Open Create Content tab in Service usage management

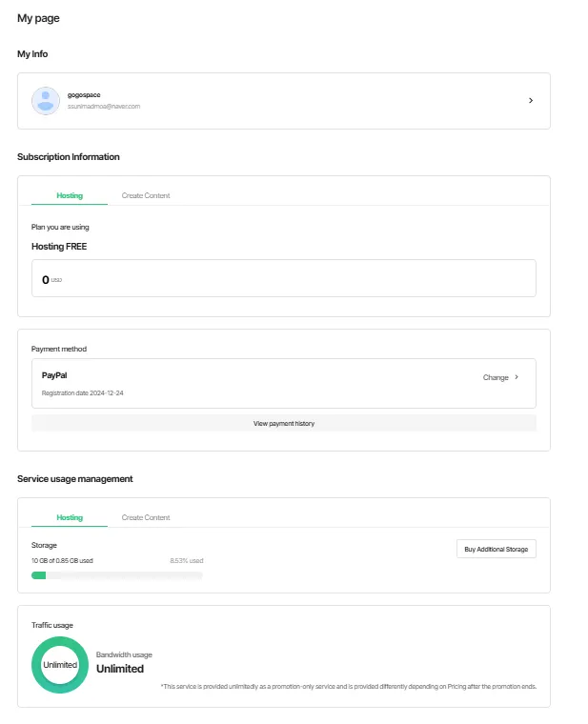click(146, 518)
